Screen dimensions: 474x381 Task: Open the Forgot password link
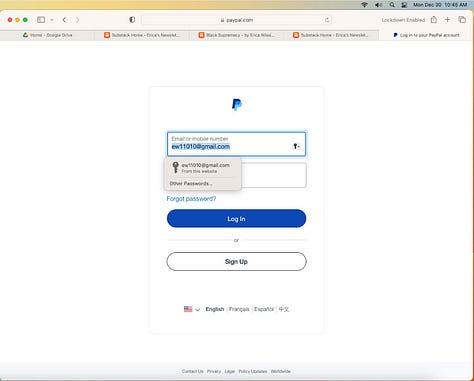pyautogui.click(x=191, y=199)
